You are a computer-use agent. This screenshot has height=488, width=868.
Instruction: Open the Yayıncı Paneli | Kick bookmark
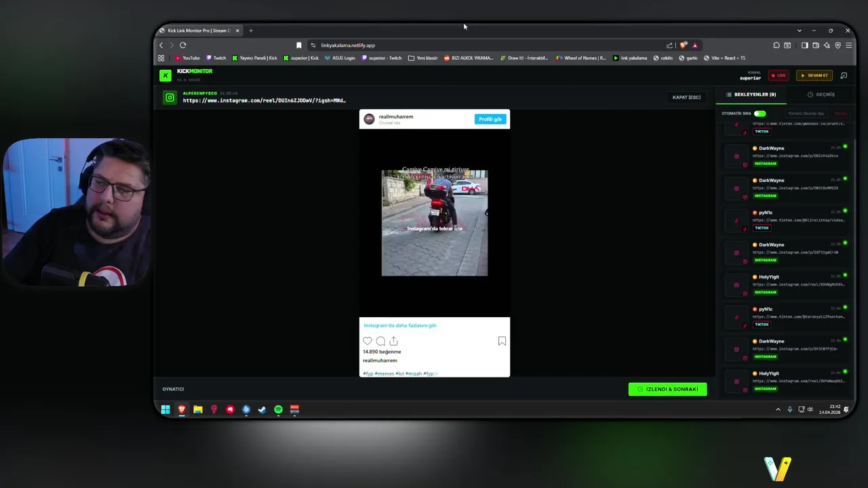[x=254, y=58]
